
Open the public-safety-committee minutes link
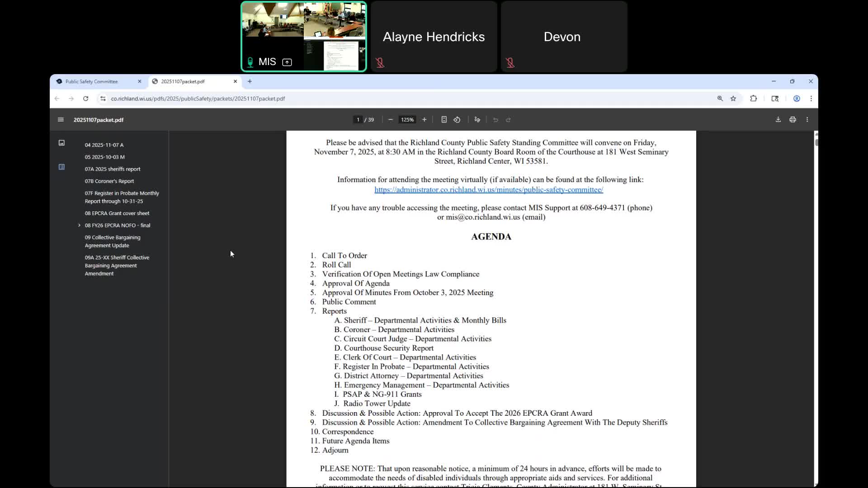tap(488, 190)
